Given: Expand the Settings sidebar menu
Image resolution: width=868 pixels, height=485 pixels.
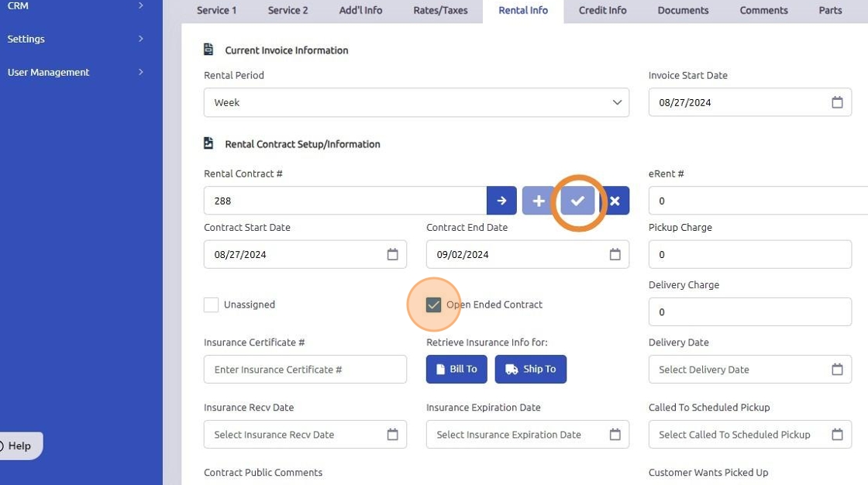Looking at the screenshot, I should coord(75,39).
